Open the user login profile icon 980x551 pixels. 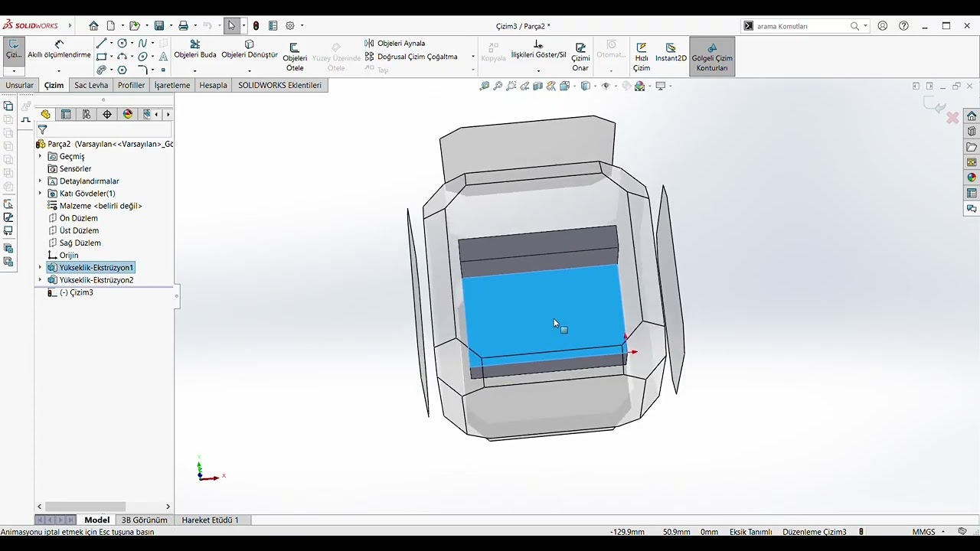(883, 26)
